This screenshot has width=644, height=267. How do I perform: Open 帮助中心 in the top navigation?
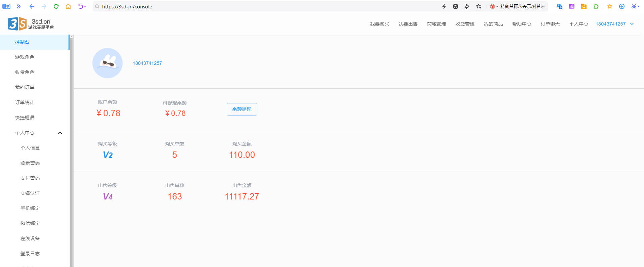(522, 24)
